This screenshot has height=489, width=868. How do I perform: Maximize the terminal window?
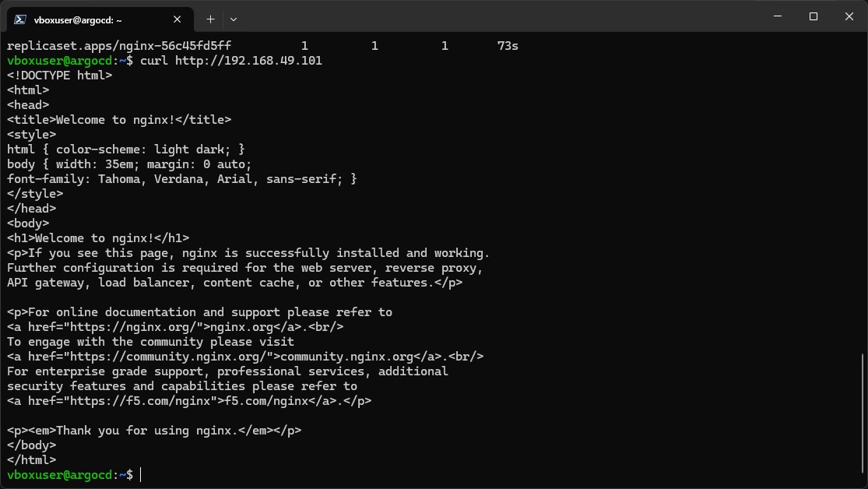(x=814, y=16)
